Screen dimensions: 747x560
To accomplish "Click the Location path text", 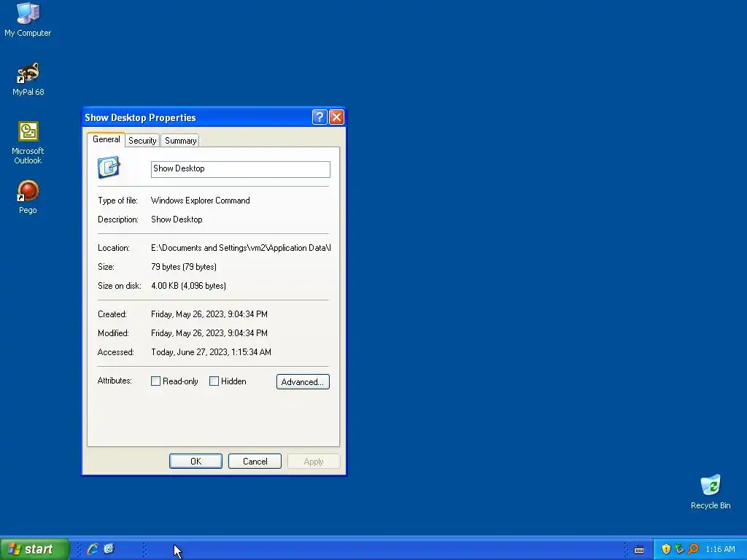I will [241, 248].
